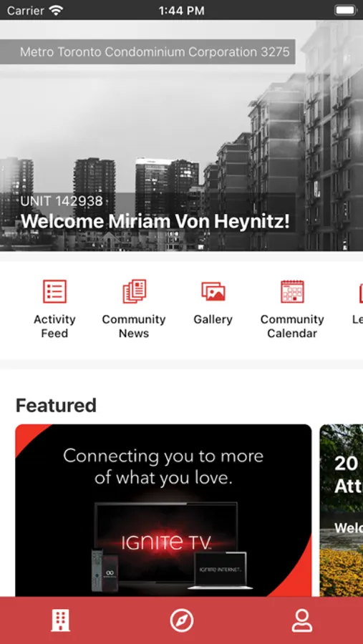This screenshot has width=363, height=644.
Task: Tap the profile person tab icon
Action: coord(302,620)
